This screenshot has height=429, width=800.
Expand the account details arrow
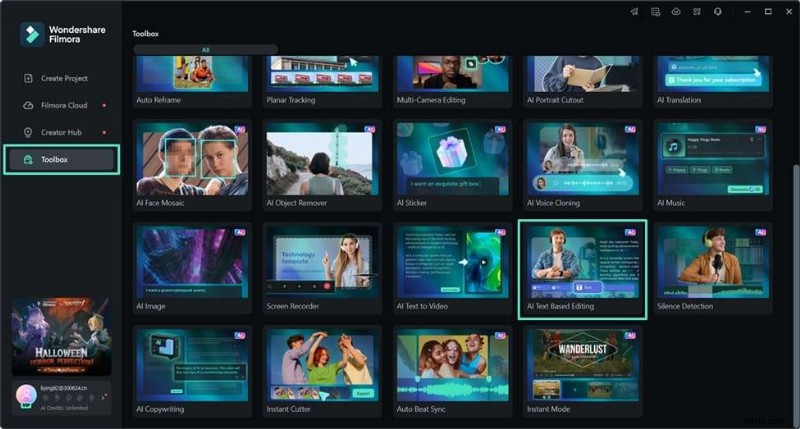point(104,399)
